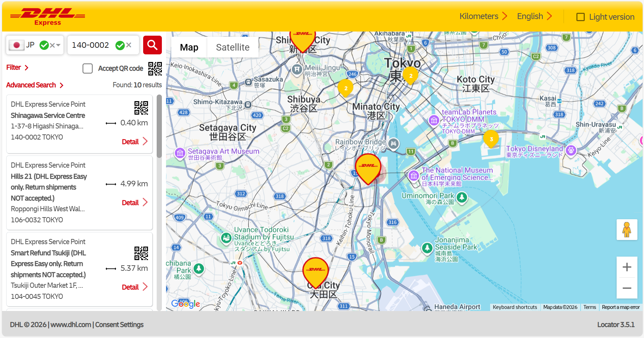This screenshot has height=338, width=644.
Task: Open the English language selector
Action: tap(534, 16)
